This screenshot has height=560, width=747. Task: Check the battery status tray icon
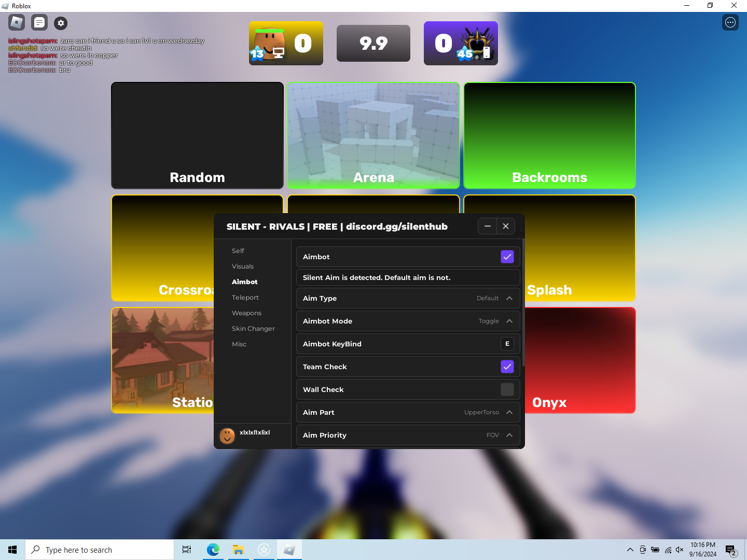[655, 550]
